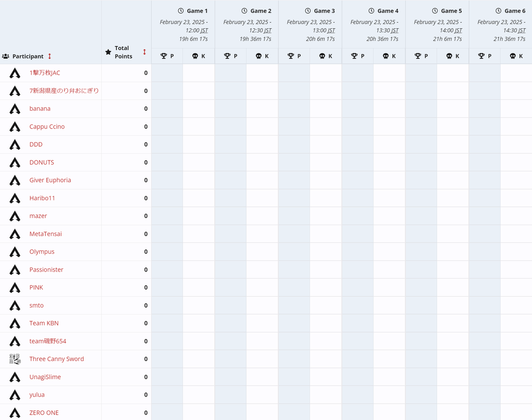This screenshot has width=532, height=420.
Task: Click Game 5 trophy placement icon
Action: tap(418, 56)
